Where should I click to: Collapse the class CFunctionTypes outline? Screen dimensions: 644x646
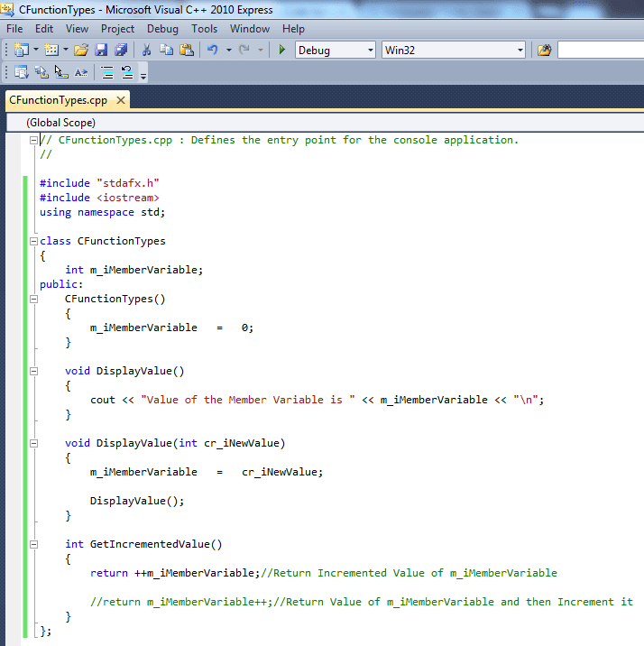tap(33, 242)
